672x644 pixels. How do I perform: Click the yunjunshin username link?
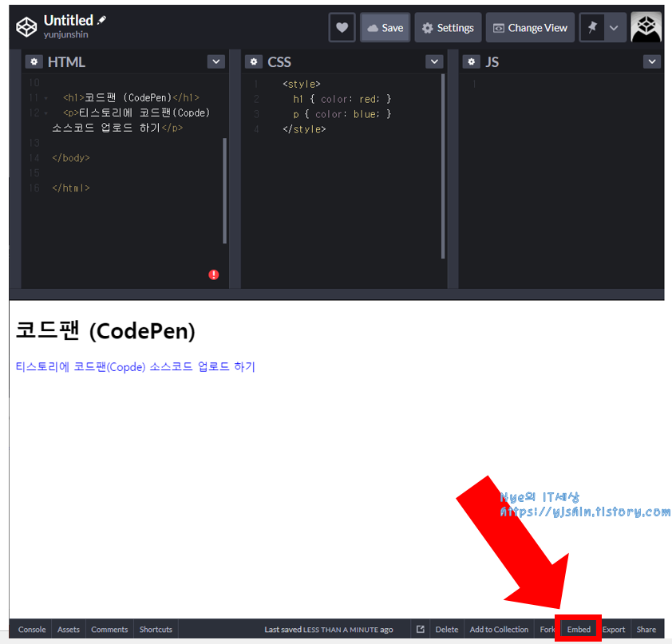[x=65, y=34]
